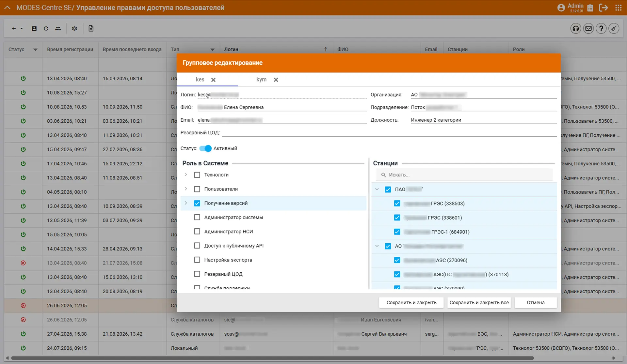This screenshot has width=627, height=364.
Task: Check the Настройка экспорта checkbox
Action: [197, 260]
